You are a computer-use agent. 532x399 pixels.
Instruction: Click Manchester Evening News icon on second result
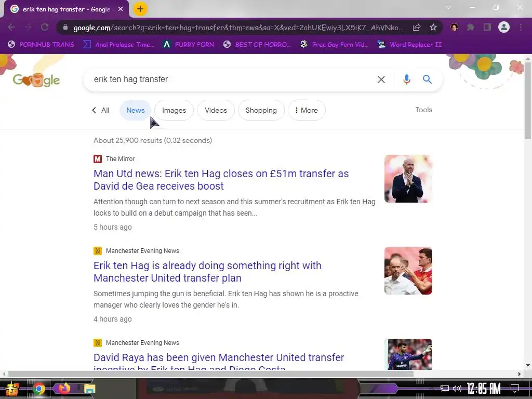[x=98, y=251]
